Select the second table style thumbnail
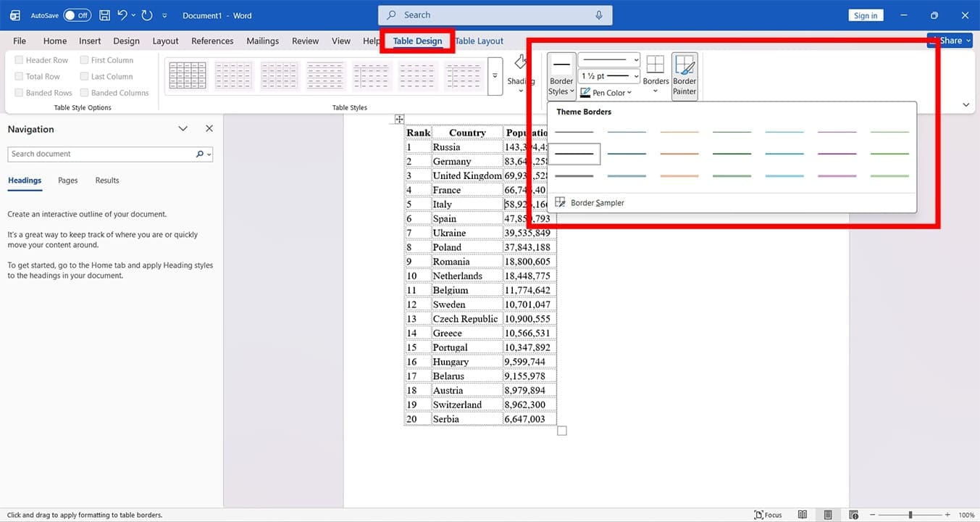 click(233, 75)
